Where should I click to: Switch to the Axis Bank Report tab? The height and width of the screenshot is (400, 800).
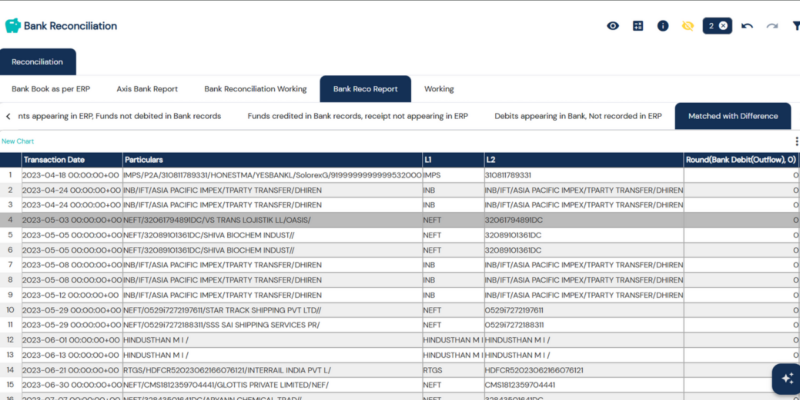tap(146, 89)
